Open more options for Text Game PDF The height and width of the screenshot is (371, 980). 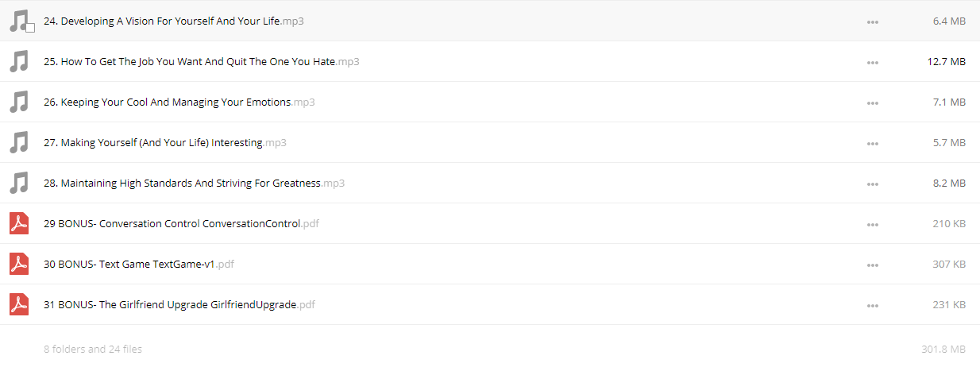pos(873,265)
